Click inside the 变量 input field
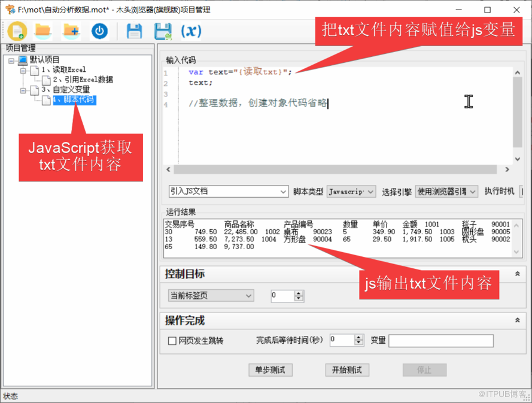The height and width of the screenshot is (403, 532). coord(440,341)
